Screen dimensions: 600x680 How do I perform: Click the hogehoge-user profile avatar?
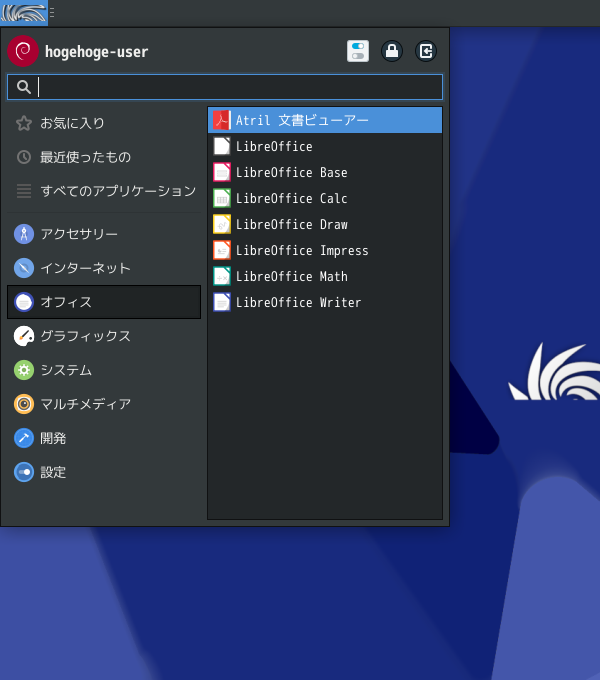coord(23,51)
